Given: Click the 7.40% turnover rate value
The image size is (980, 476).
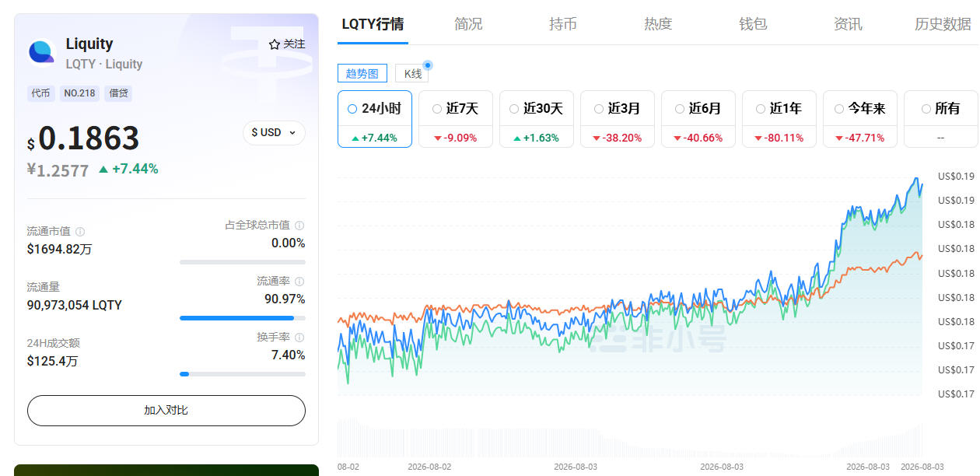Looking at the screenshot, I should click(x=288, y=355).
